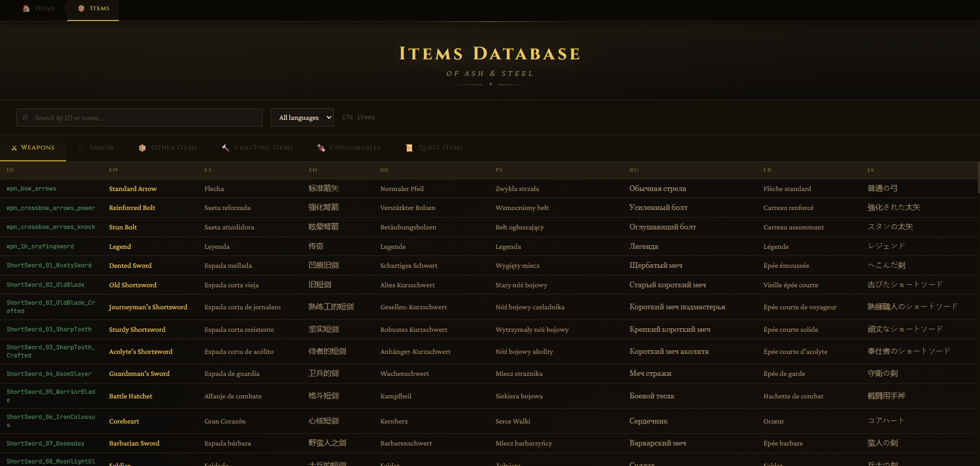This screenshot has height=466, width=980.
Task: Click the ShortSword_04_DoomSlayer ID cell
Action: [49, 374]
